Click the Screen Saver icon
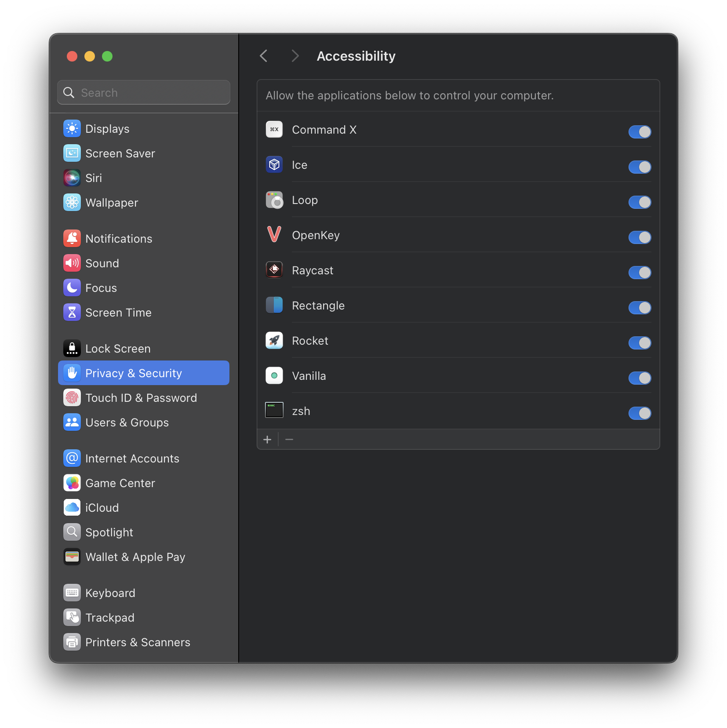 coord(72,153)
